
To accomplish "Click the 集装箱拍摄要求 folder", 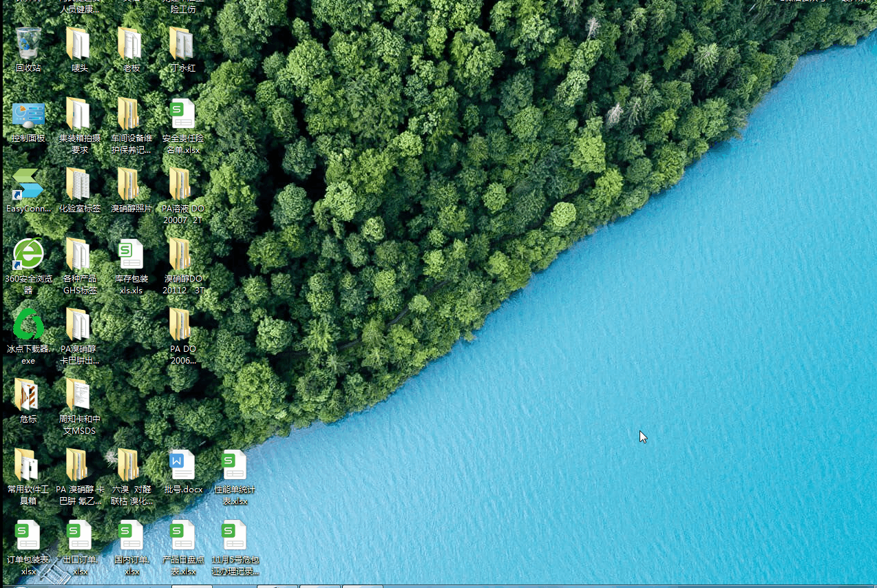I will point(80,115).
